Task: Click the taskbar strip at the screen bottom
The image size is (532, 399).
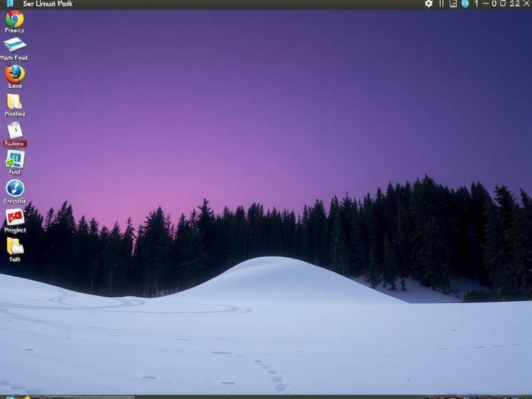Action: pos(266,396)
